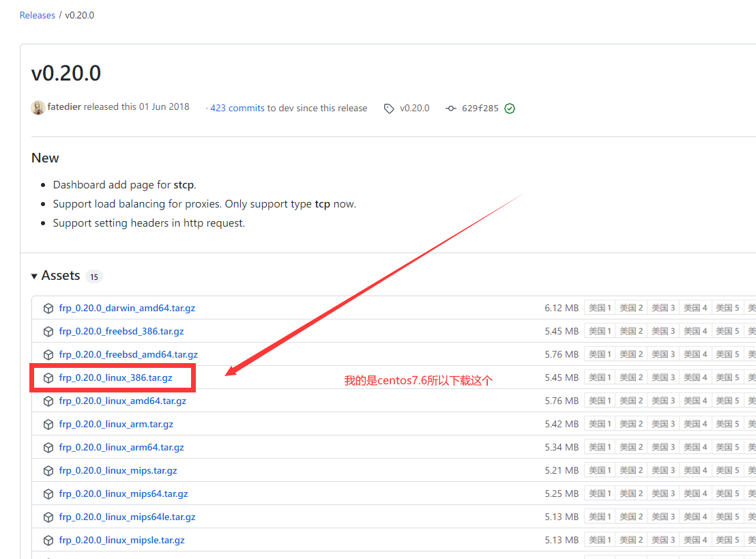The height and width of the screenshot is (559, 756).
Task: Open the fatedier author profile link
Action: point(64,107)
